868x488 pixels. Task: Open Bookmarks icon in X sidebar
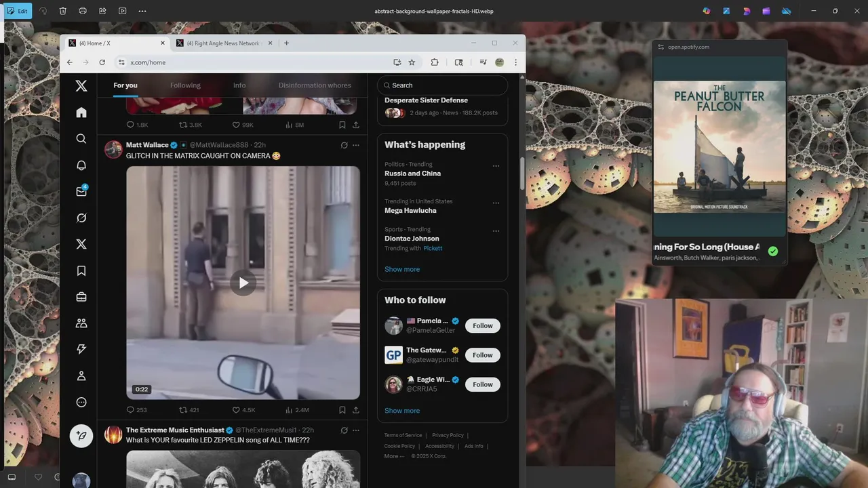click(x=81, y=271)
